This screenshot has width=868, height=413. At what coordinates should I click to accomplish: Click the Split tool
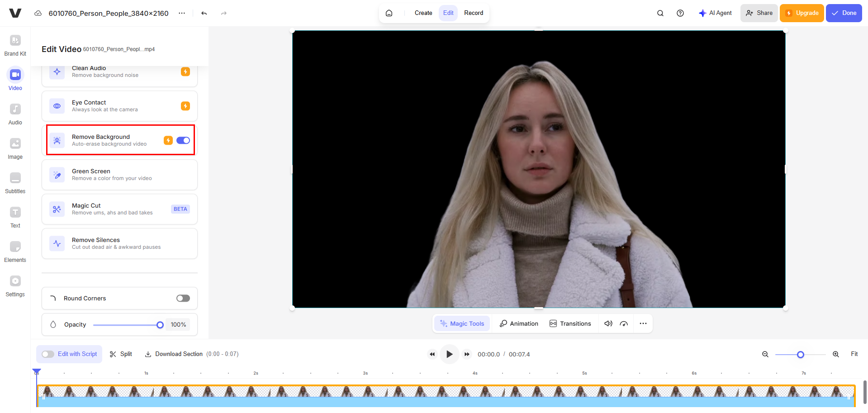tap(120, 354)
